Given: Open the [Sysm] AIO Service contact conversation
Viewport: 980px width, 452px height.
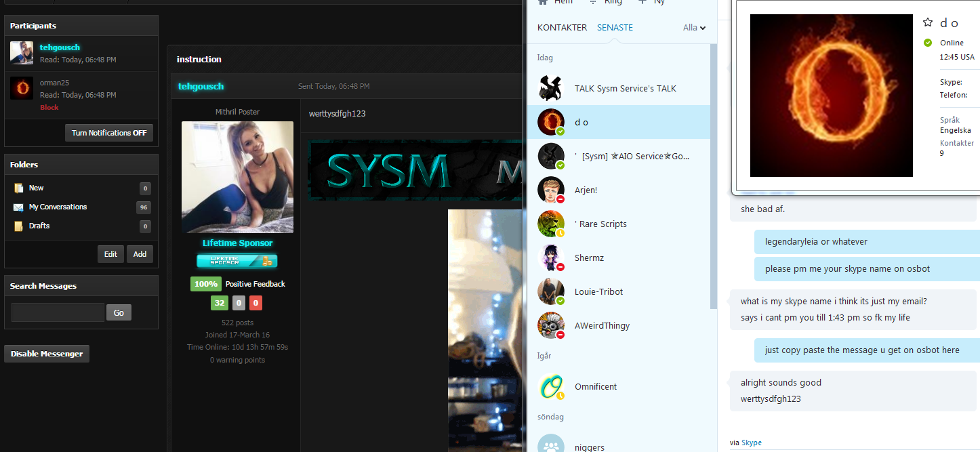Looking at the screenshot, I should tap(618, 156).
